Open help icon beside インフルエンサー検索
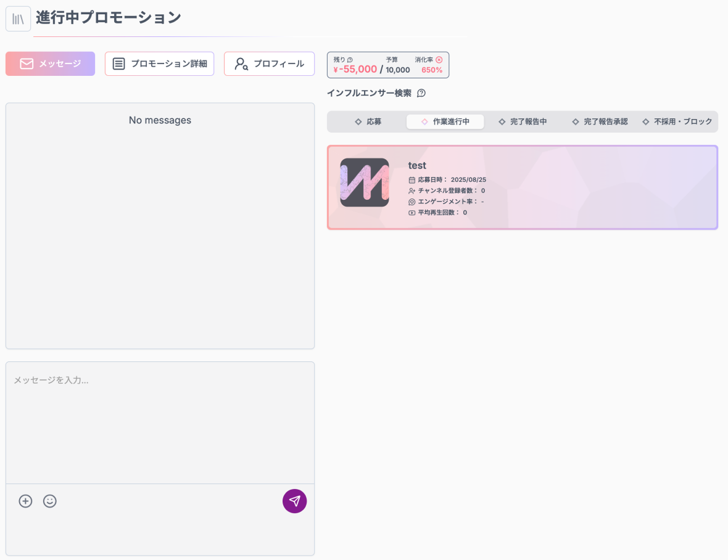Screen dimensions: 728x560 (x=421, y=93)
